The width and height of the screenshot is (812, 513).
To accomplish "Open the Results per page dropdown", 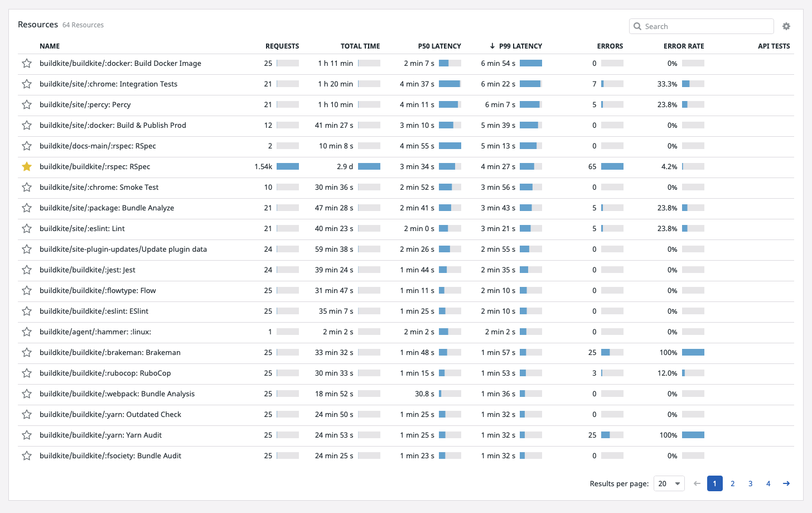I will [669, 483].
